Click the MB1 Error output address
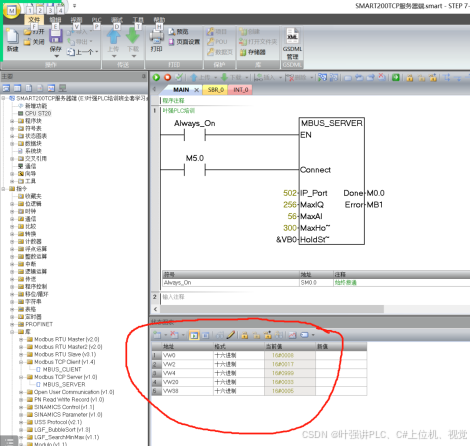Image resolution: width=471 pixels, height=446 pixels. (374, 205)
